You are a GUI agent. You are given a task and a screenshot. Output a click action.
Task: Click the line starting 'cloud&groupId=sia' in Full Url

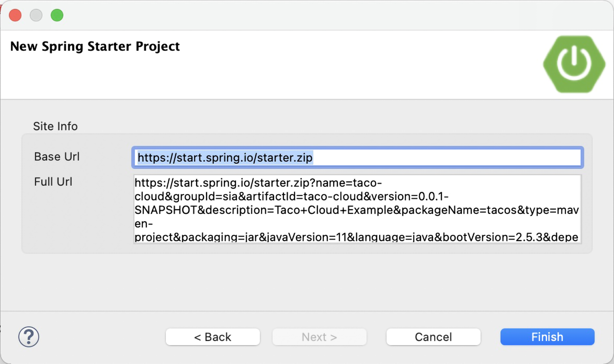pos(292,196)
